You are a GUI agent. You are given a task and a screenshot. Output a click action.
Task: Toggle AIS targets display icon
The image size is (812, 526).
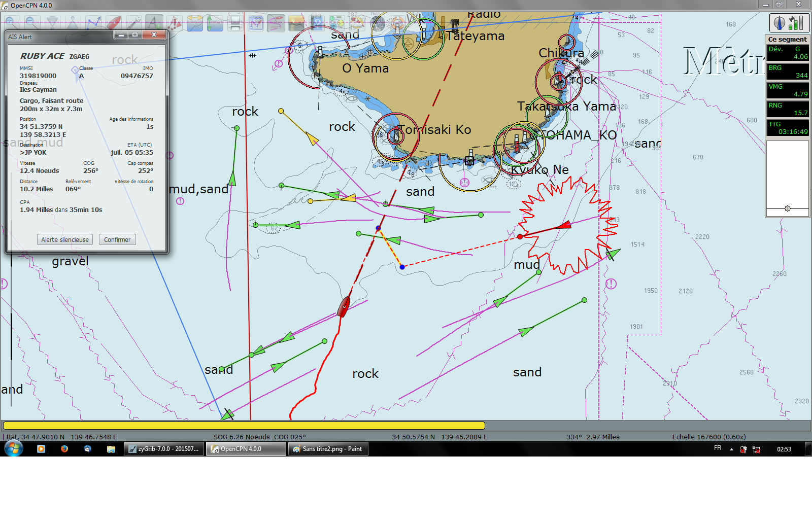(x=174, y=23)
